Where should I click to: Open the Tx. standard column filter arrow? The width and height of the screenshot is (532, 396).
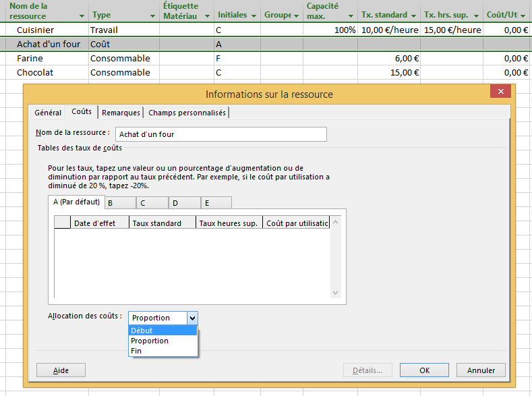pos(413,16)
